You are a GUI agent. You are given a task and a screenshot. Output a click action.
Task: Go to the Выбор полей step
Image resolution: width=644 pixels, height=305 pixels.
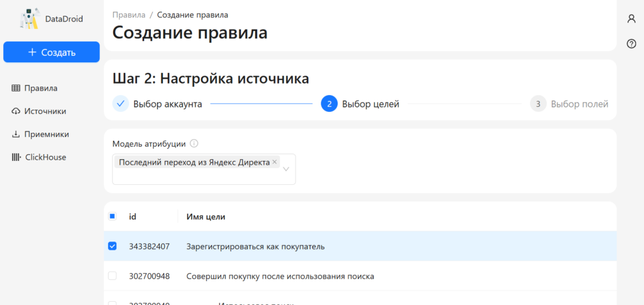tap(579, 104)
